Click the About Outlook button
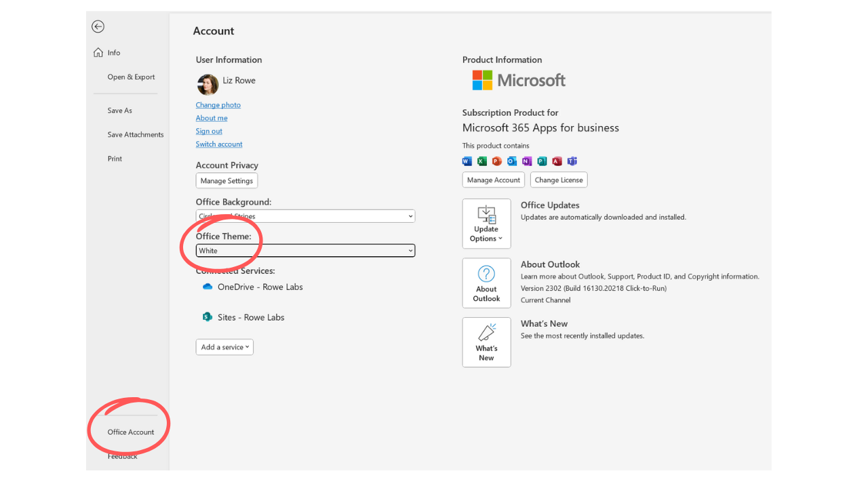This screenshot has width=868, height=488. (x=486, y=283)
